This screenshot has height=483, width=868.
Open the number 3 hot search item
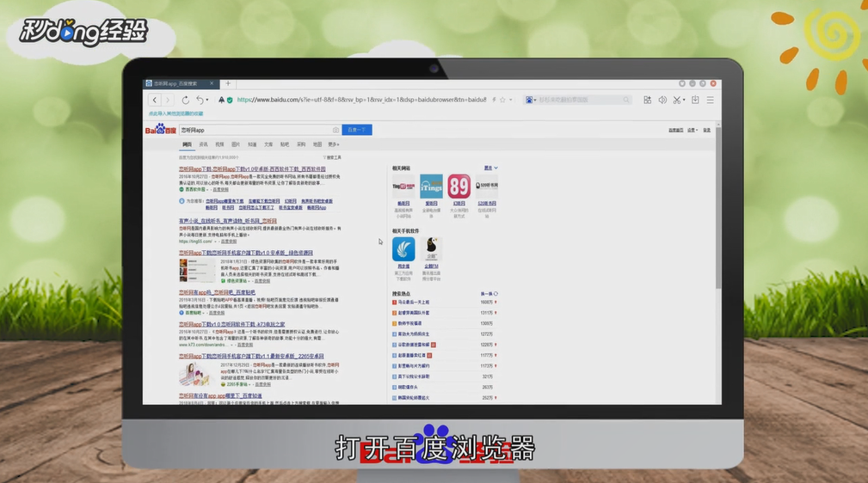click(x=409, y=324)
